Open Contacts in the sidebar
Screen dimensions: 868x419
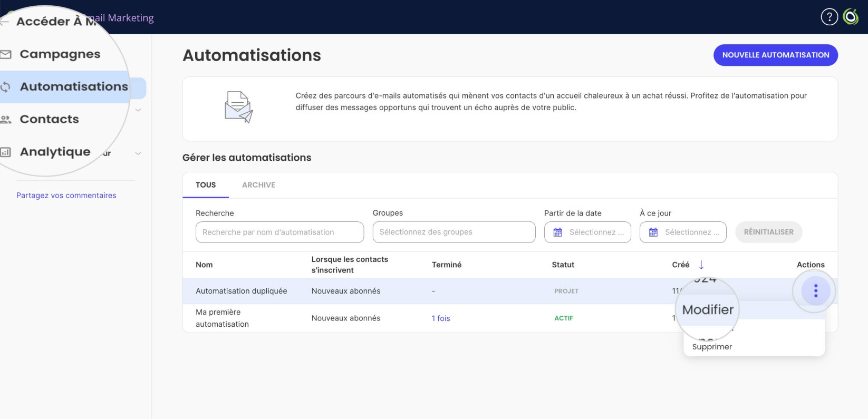click(x=50, y=120)
